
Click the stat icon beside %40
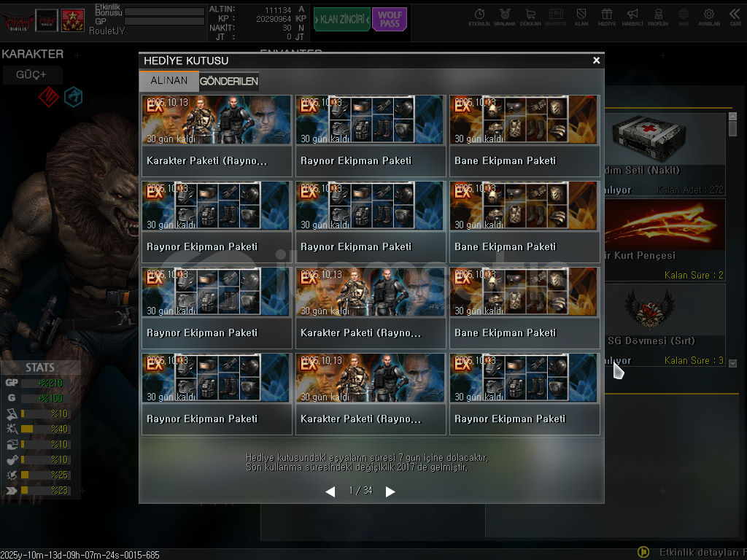click(x=12, y=429)
